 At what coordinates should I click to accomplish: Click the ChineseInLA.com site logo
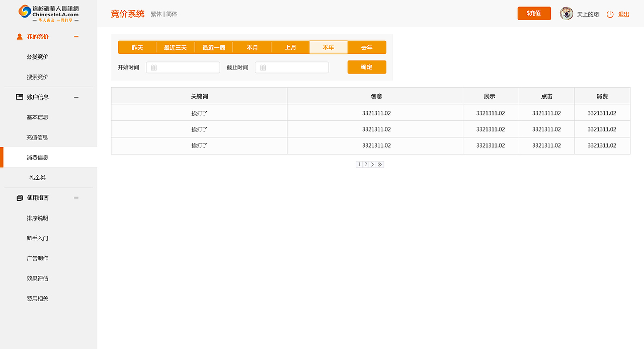click(x=48, y=13)
